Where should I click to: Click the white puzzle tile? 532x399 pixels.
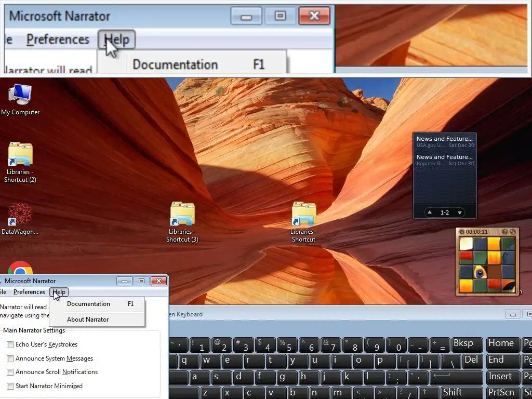[466, 244]
